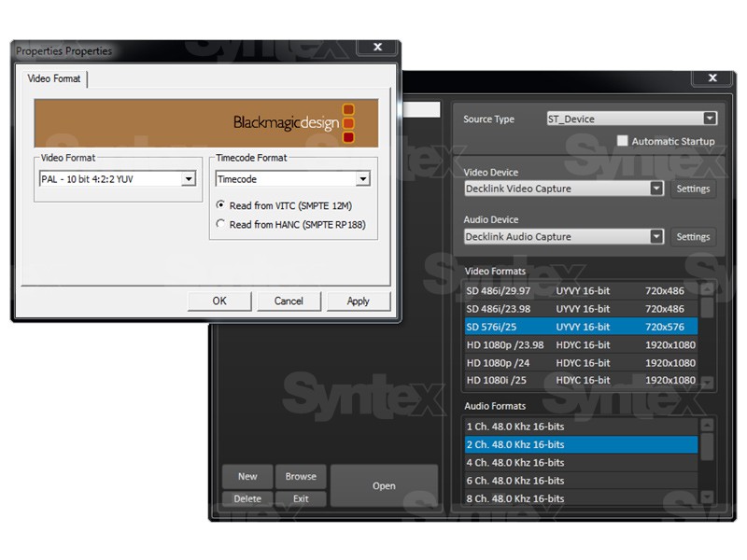747x560 pixels.
Task: Select Read from HANC (SMPTE RP188)
Action: pyautogui.click(x=221, y=224)
